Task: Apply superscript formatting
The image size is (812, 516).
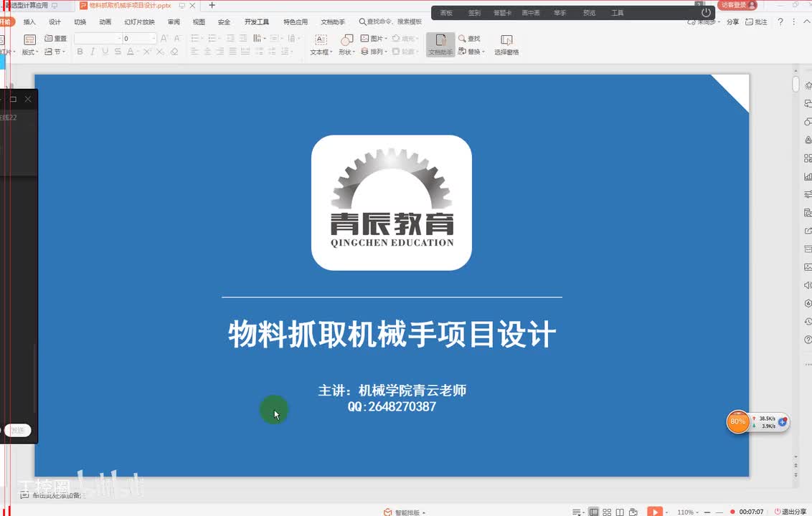Action: (147, 51)
